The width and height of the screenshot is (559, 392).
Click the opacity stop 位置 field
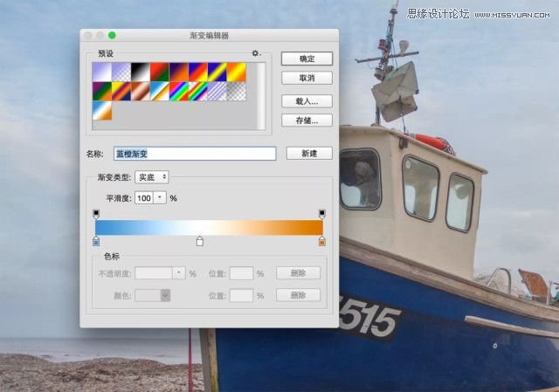tap(241, 273)
